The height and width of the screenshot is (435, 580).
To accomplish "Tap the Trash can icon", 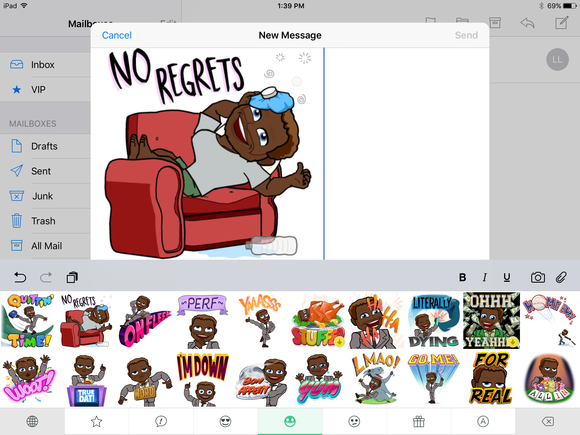I will (16, 220).
